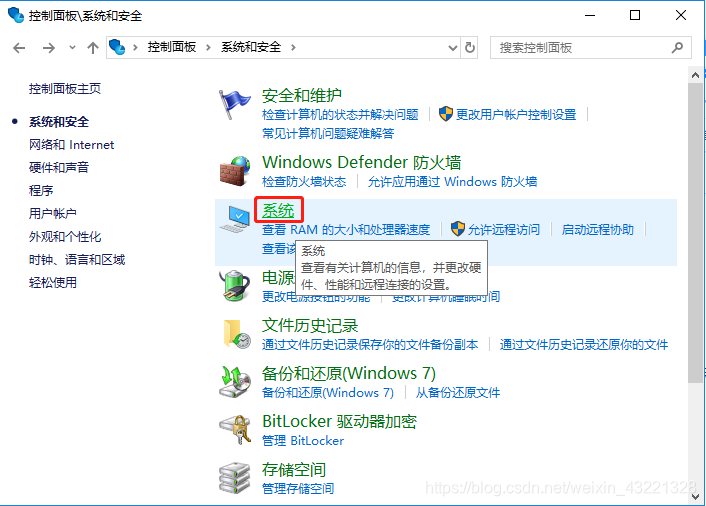Open 检查计算机的状态并解决问题 link
The image size is (706, 506).
tap(340, 115)
